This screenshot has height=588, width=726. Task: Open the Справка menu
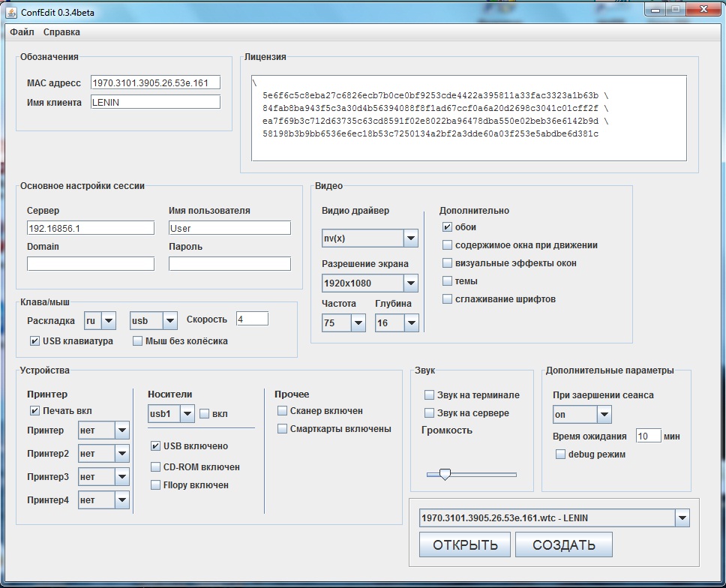(x=61, y=32)
